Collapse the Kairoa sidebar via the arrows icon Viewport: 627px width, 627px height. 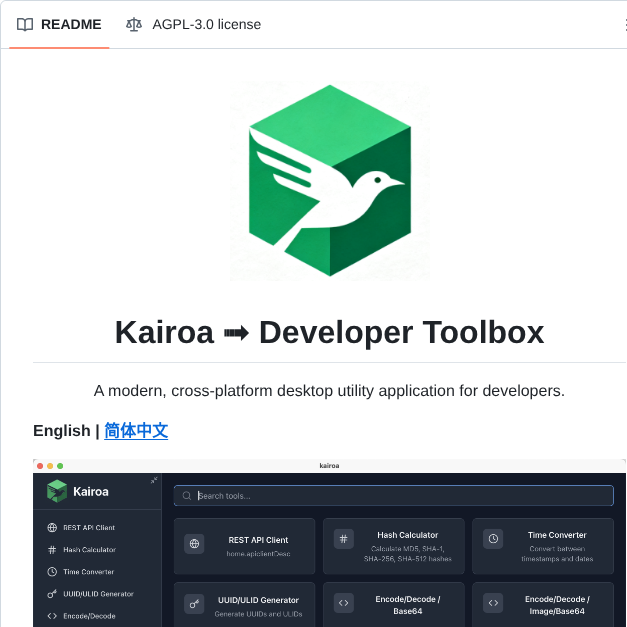point(154,480)
